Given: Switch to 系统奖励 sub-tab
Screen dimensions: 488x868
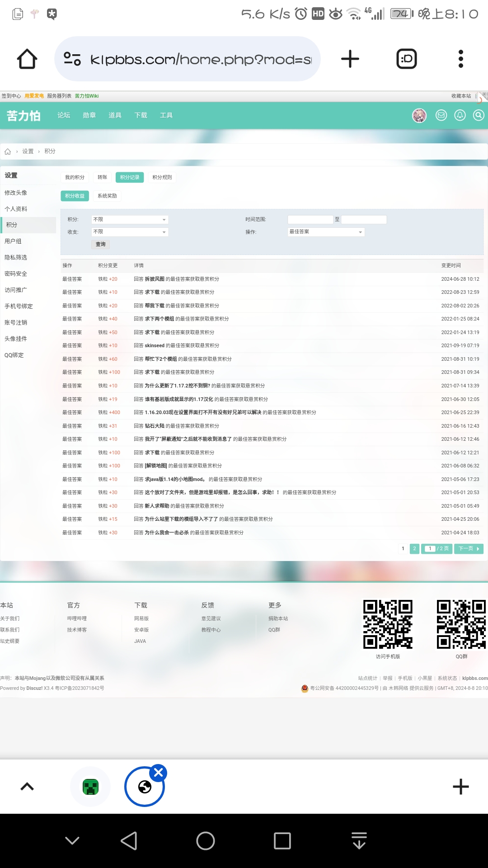Looking at the screenshot, I should click(107, 196).
